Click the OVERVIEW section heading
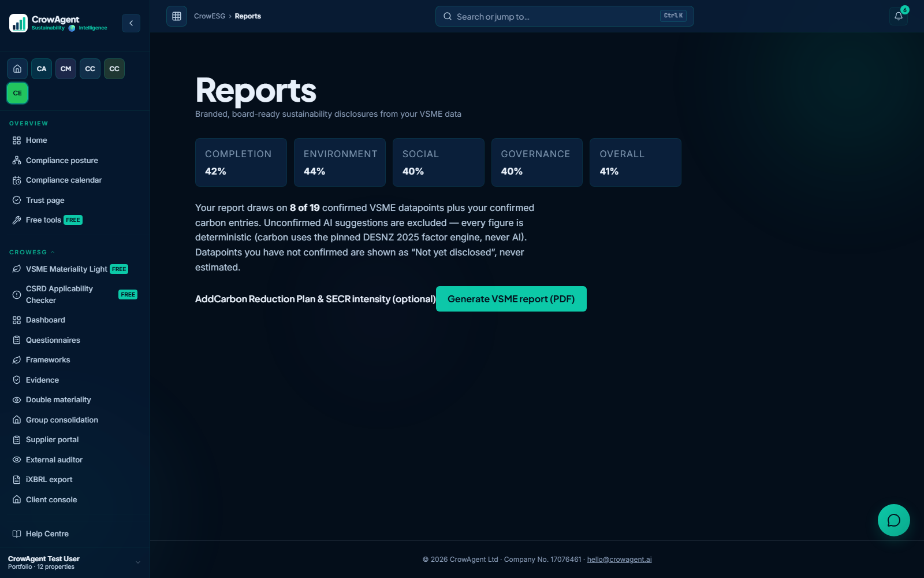 (x=29, y=124)
